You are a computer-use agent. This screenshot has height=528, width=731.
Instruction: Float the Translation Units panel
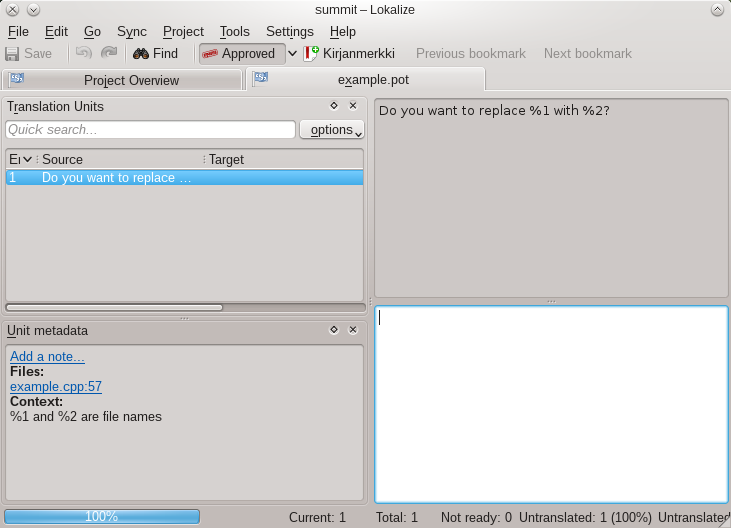click(334, 105)
